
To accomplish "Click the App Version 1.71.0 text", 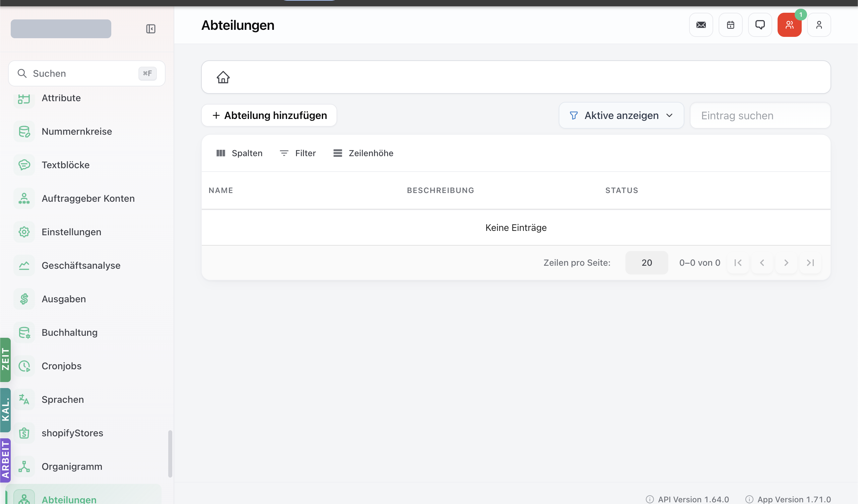I will coord(794,499).
